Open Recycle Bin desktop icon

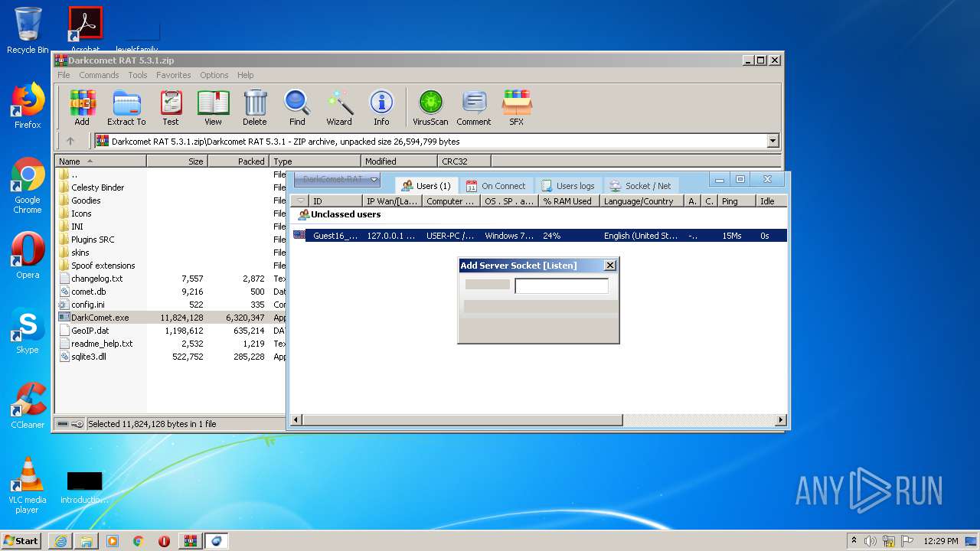pos(28,31)
